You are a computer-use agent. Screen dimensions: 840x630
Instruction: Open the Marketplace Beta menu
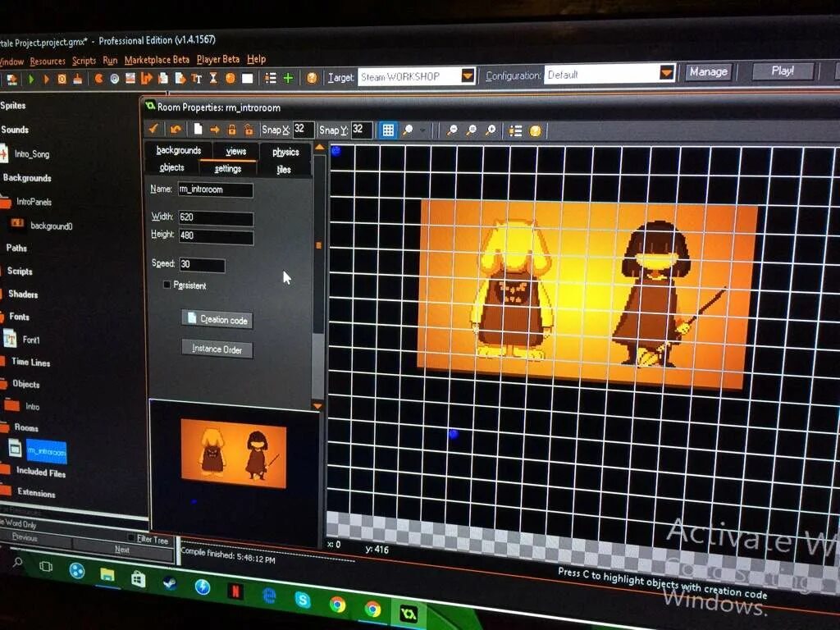click(x=157, y=59)
